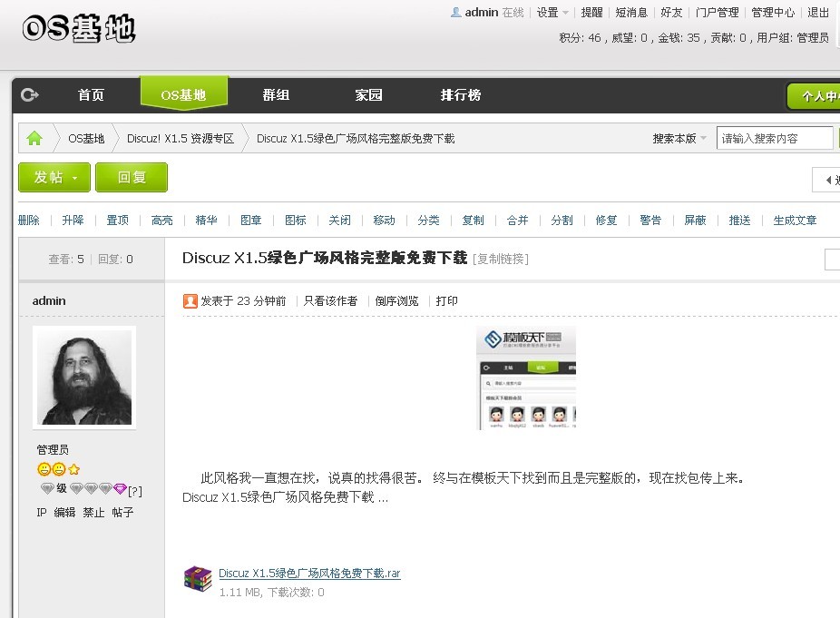Select the OS基地 navigation tab
Screen dimensions: 840x618
(x=184, y=95)
